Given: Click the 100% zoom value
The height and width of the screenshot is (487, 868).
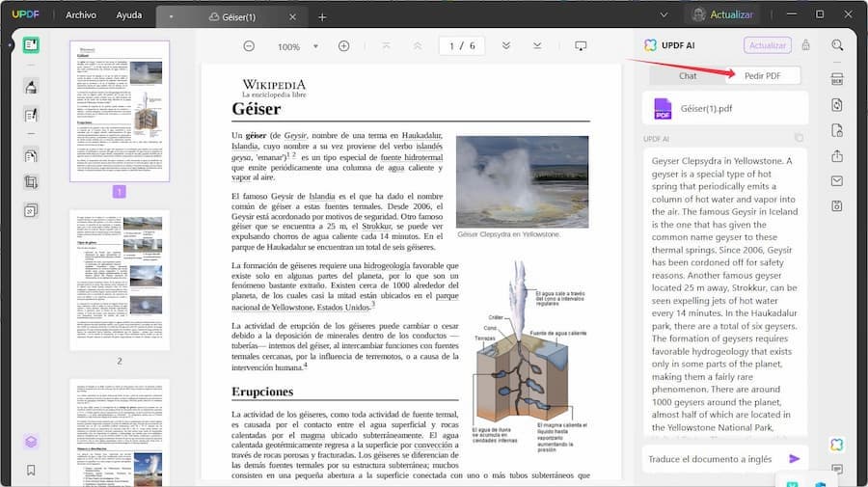Looking at the screenshot, I should [288, 47].
